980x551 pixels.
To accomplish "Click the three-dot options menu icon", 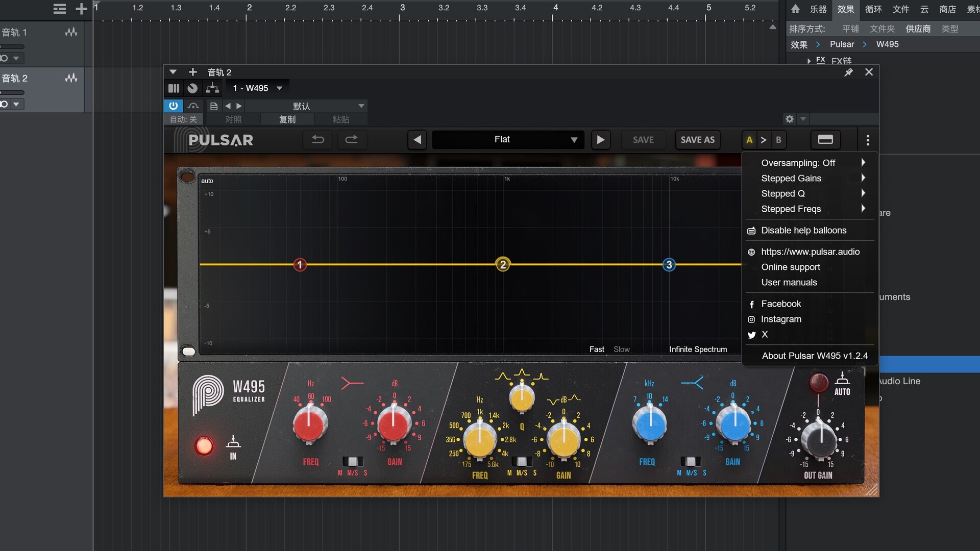I will pos(868,140).
